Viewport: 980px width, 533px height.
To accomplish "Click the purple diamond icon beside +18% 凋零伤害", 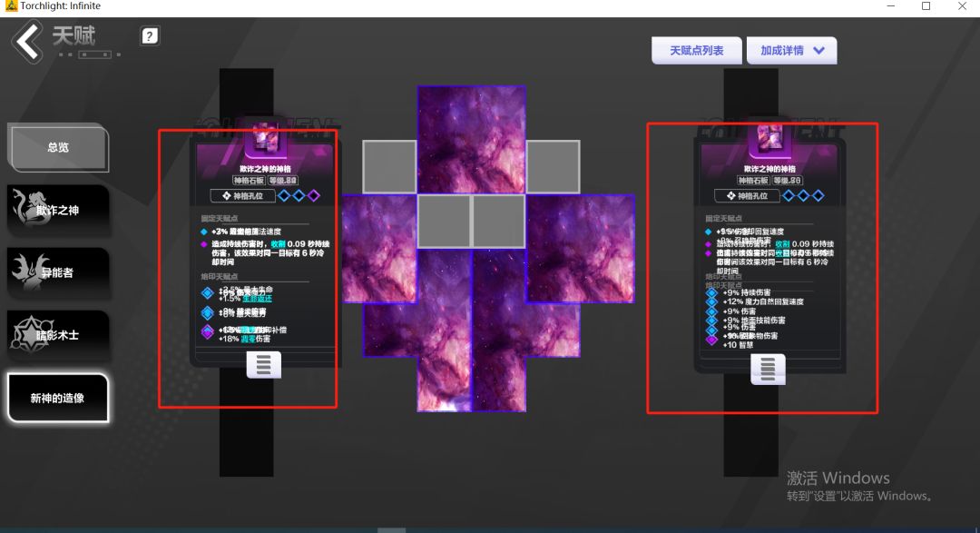I will tap(208, 331).
